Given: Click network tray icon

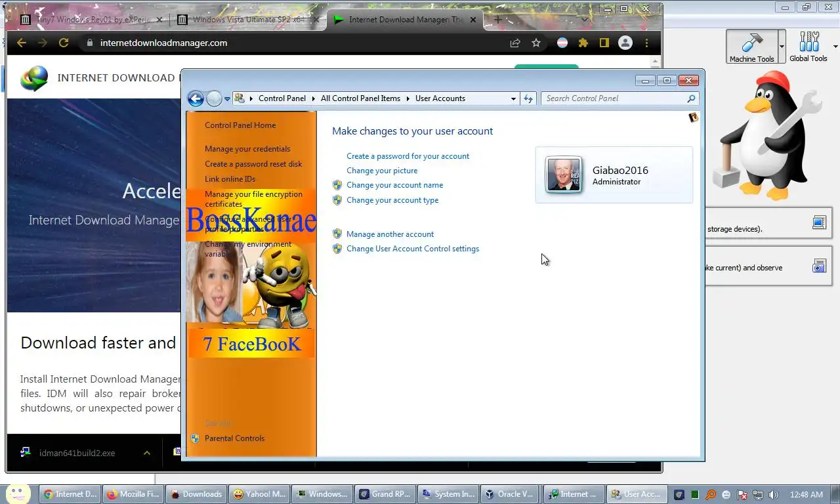Looking at the screenshot, I should pyautogui.click(x=757, y=495).
